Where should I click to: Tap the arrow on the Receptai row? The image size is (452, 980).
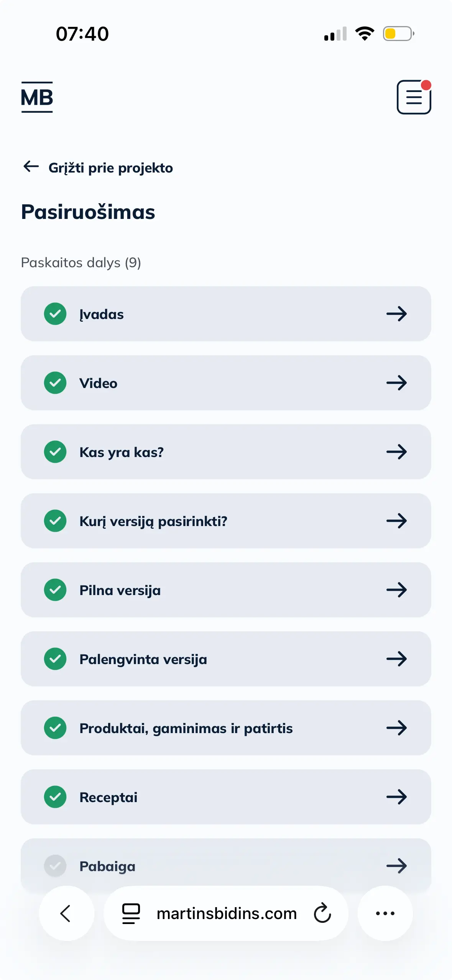(x=396, y=797)
